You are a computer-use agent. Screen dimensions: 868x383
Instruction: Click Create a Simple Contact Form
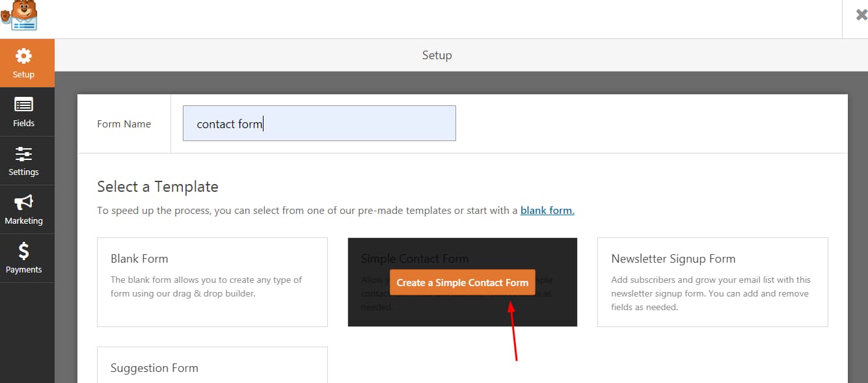click(x=462, y=282)
